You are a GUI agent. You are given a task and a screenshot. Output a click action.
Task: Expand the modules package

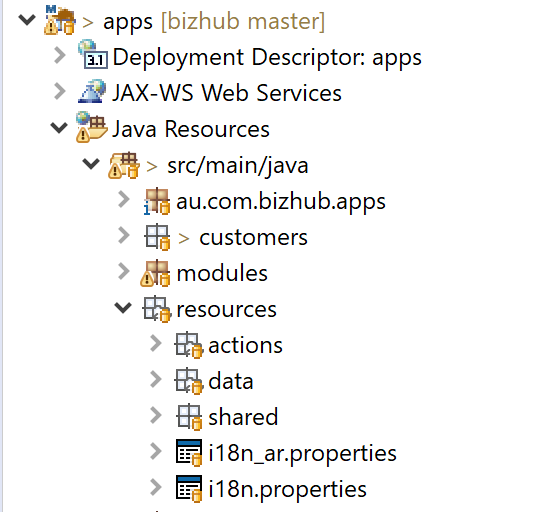(x=124, y=271)
